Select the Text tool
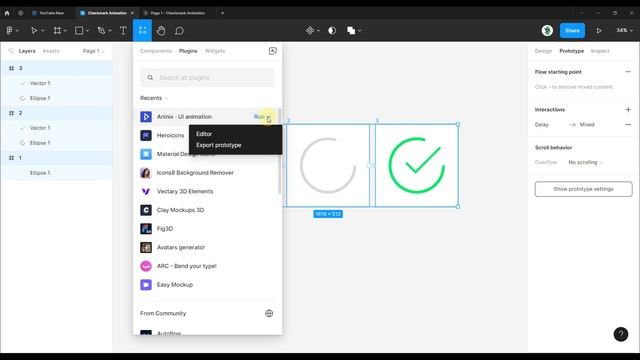This screenshot has height=360, width=640. pyautogui.click(x=123, y=31)
